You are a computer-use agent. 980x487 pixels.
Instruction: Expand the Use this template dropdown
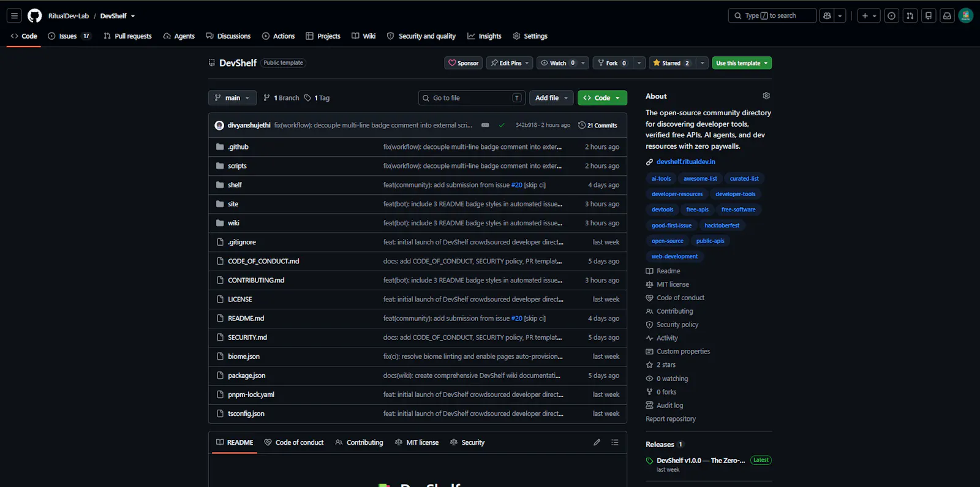click(x=742, y=63)
